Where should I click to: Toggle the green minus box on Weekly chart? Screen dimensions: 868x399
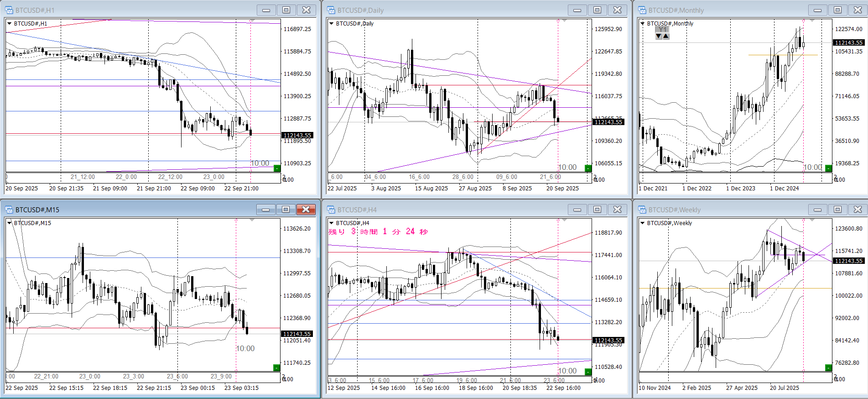828,367
